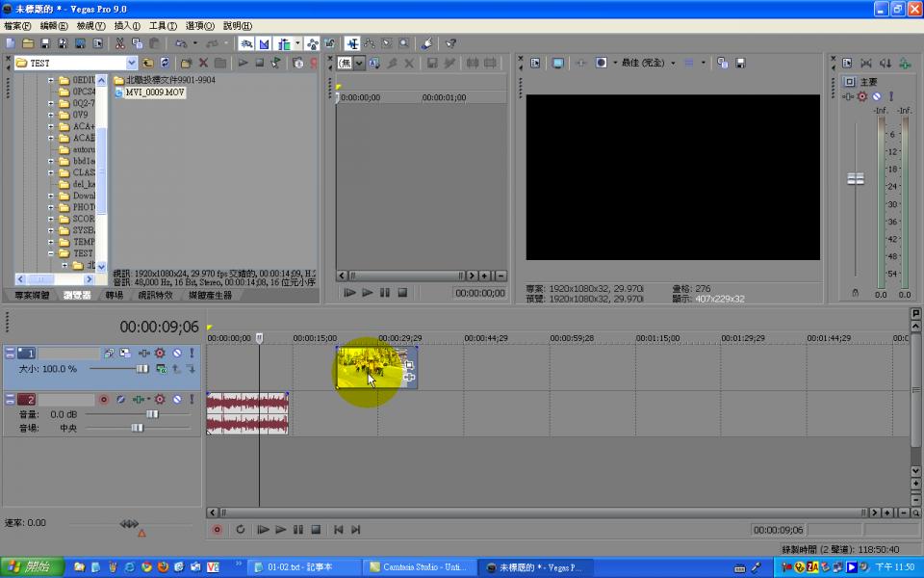The image size is (924, 578).
Task: Select the MVI_0009.MOV file
Action: pyautogui.click(x=154, y=93)
